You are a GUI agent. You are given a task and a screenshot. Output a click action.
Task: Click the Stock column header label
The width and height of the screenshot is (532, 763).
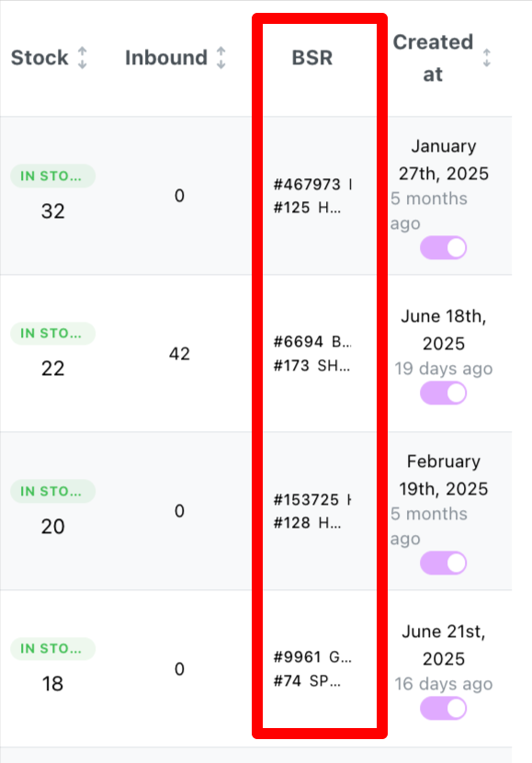[40, 58]
